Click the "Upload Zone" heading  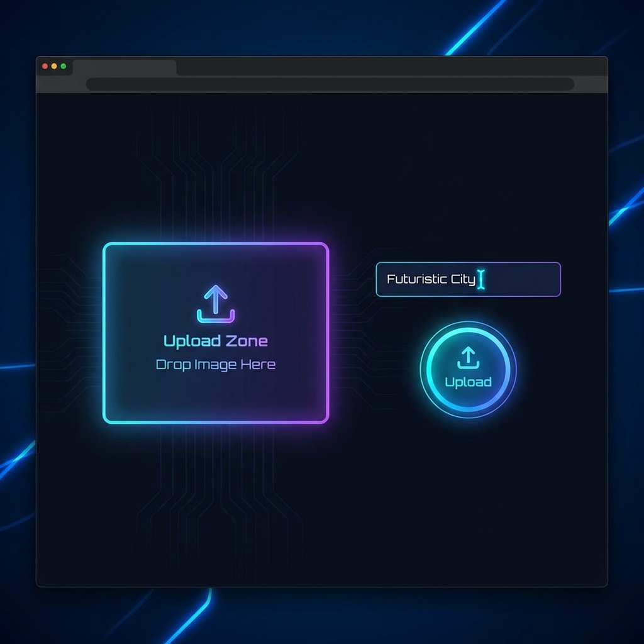[x=216, y=341]
